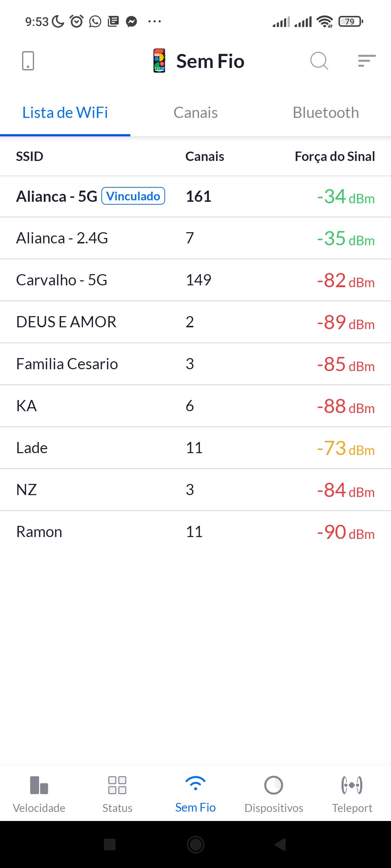
Task: Tap the phone device icon at top left
Action: click(x=28, y=61)
